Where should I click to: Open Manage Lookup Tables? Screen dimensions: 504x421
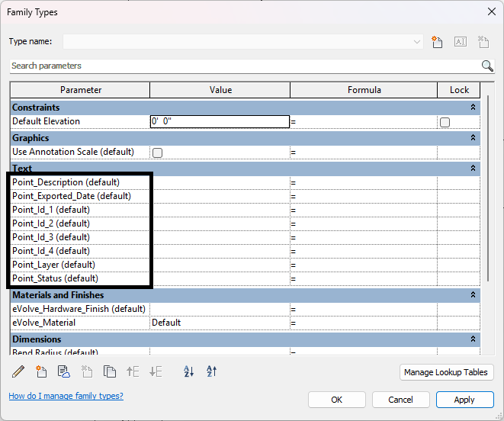[x=447, y=372]
